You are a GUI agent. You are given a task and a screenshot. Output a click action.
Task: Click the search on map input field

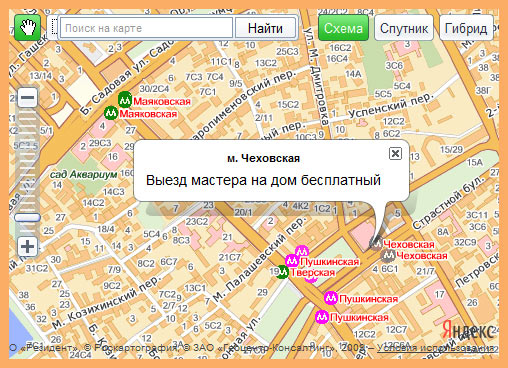coord(146,28)
